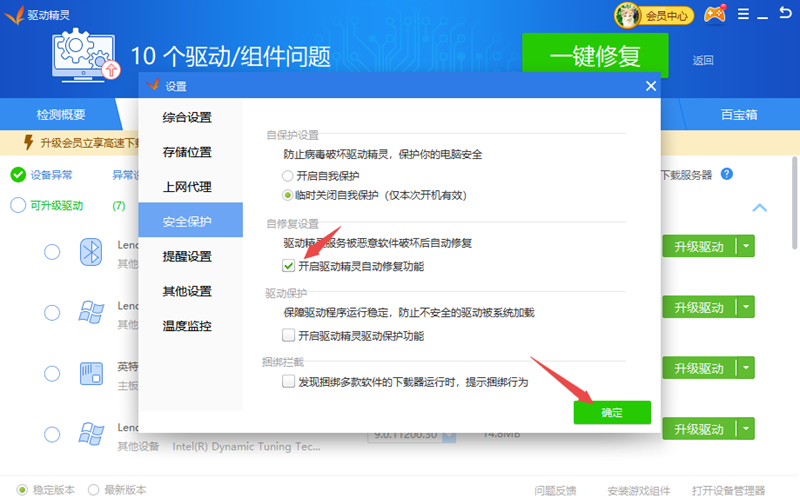800x502 pixels.
Task: Select the 最新版本 radio option
Action: point(94,490)
